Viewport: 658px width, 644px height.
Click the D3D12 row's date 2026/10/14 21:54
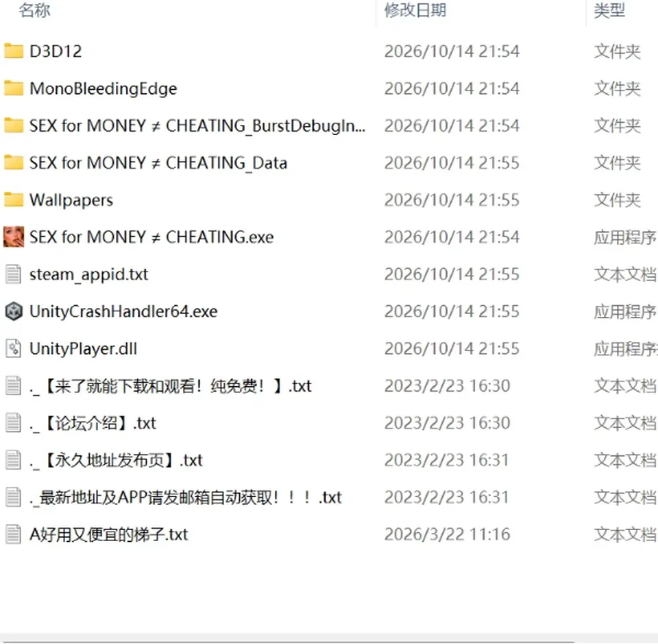point(452,51)
